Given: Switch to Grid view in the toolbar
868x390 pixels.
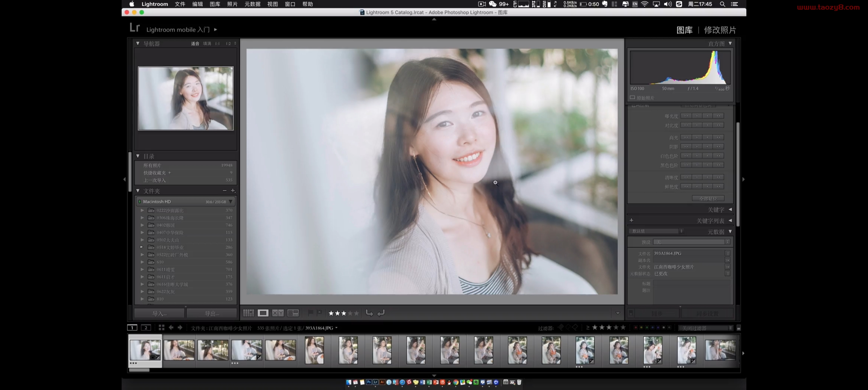Looking at the screenshot, I should pos(248,313).
